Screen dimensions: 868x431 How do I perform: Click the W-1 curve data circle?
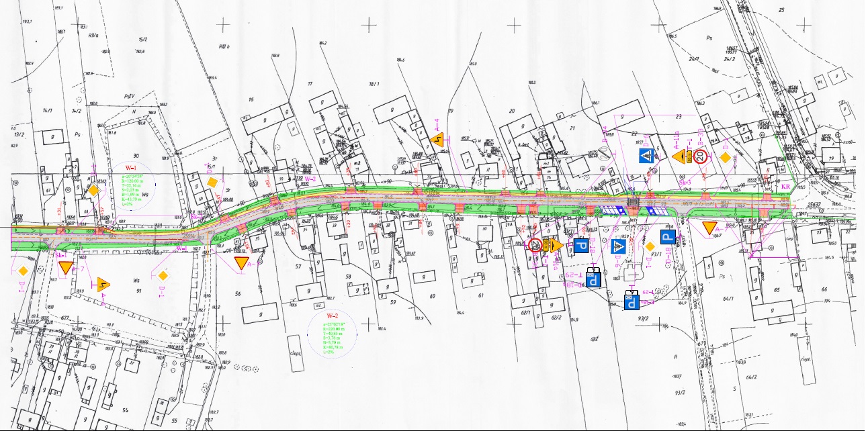tap(130, 186)
